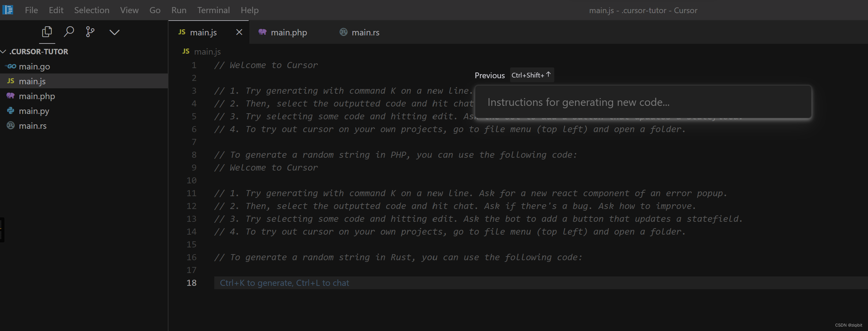Click the window title 'main.js - .cursor-tutor - Cursor'

coord(643,10)
